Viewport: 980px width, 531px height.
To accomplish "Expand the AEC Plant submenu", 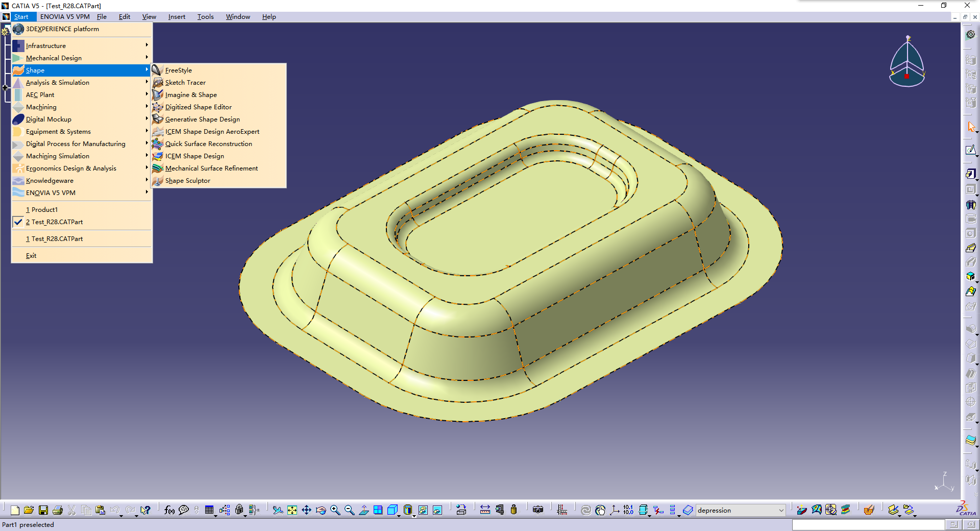I will coord(82,95).
